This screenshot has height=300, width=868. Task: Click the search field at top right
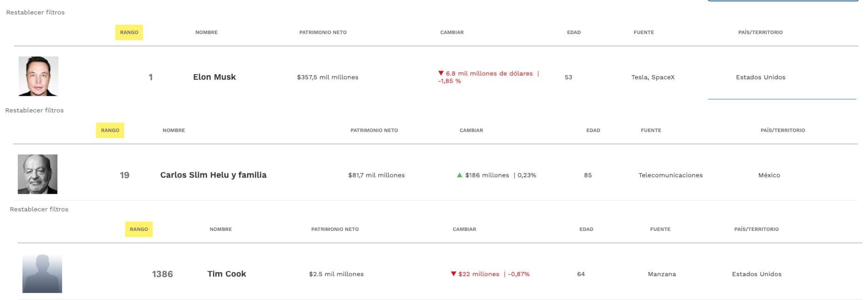(x=783, y=0)
